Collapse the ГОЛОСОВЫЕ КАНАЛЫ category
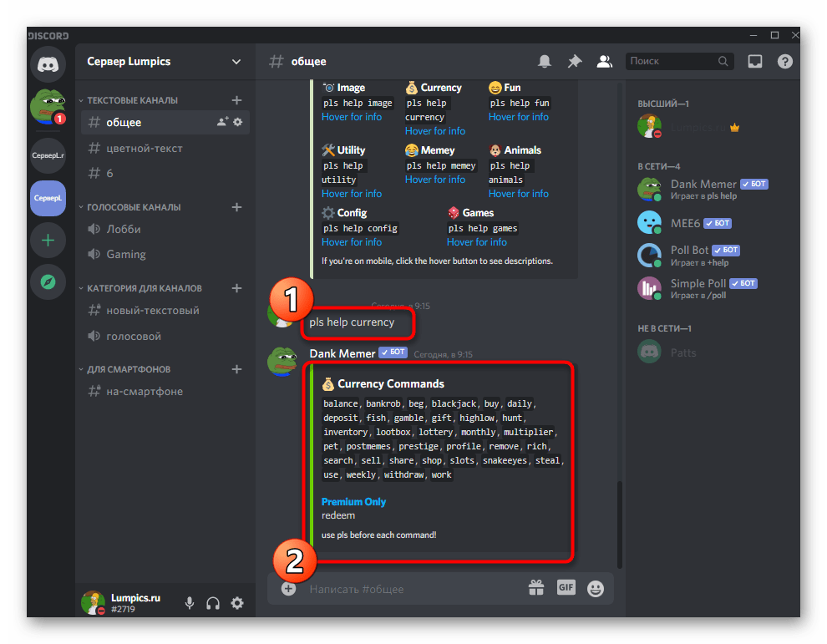This screenshot has height=644, width=827. point(134,207)
